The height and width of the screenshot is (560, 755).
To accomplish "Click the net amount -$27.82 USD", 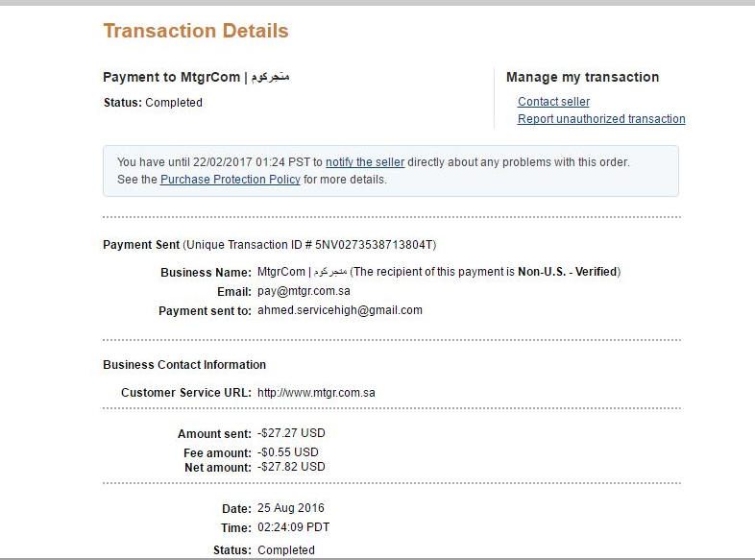I will tap(291, 467).
